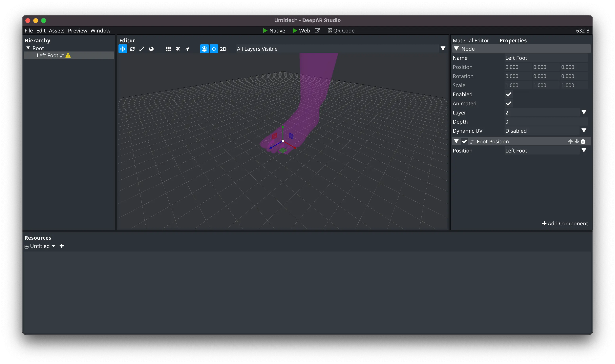
Task: Click the globe world-space icon
Action: [151, 49]
